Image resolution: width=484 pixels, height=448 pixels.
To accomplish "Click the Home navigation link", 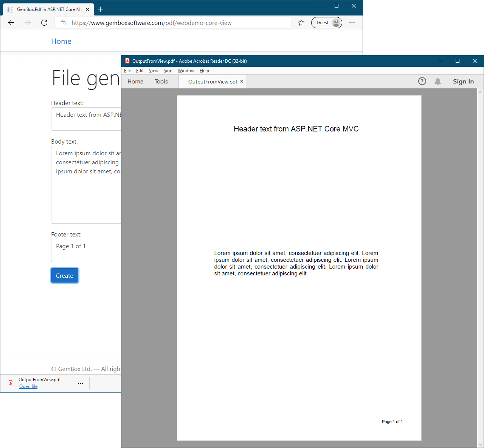I will click(x=61, y=41).
